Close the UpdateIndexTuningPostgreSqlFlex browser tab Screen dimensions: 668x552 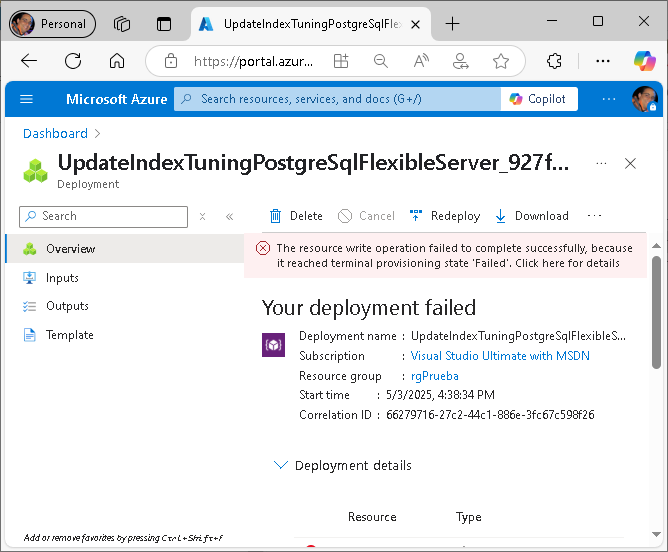pyautogui.click(x=415, y=25)
